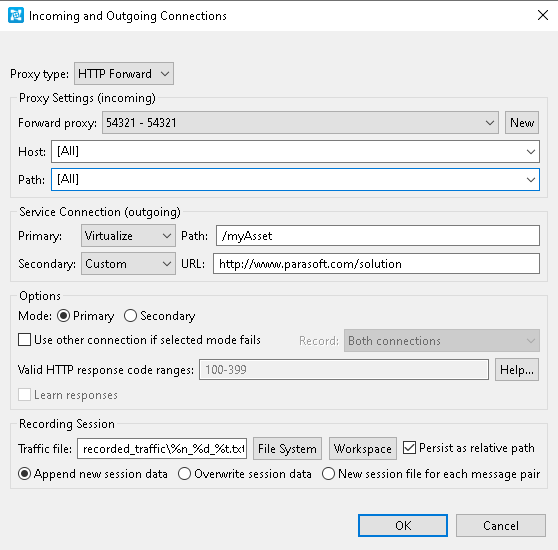Open the Secondary connection type dropdown
The image size is (558, 550).
(128, 264)
